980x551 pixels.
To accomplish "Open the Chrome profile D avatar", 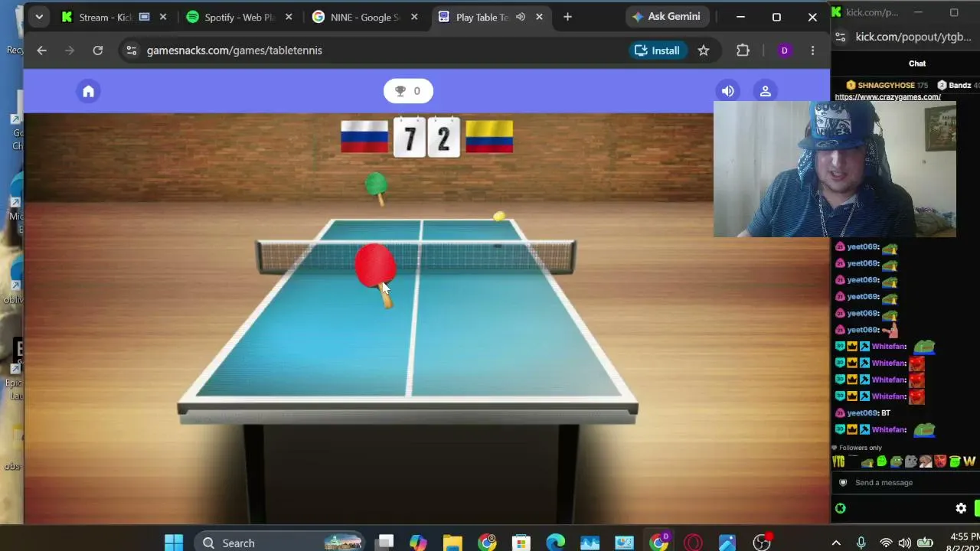I will (784, 51).
